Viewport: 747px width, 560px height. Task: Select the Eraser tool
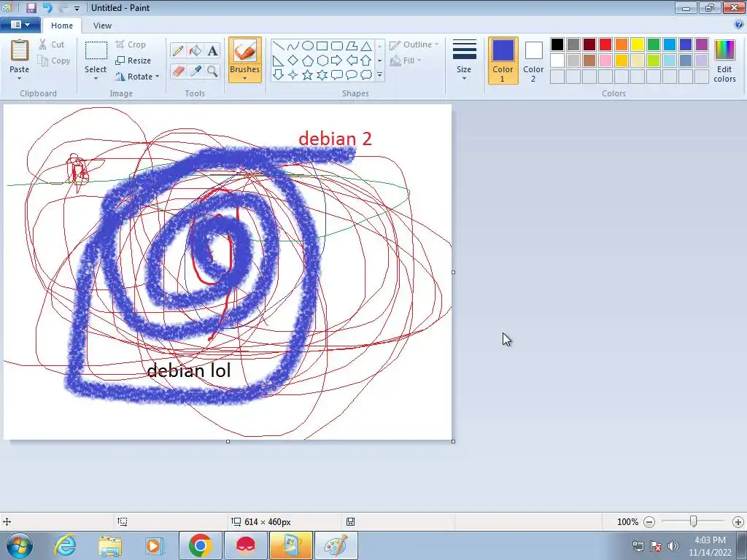pos(178,71)
